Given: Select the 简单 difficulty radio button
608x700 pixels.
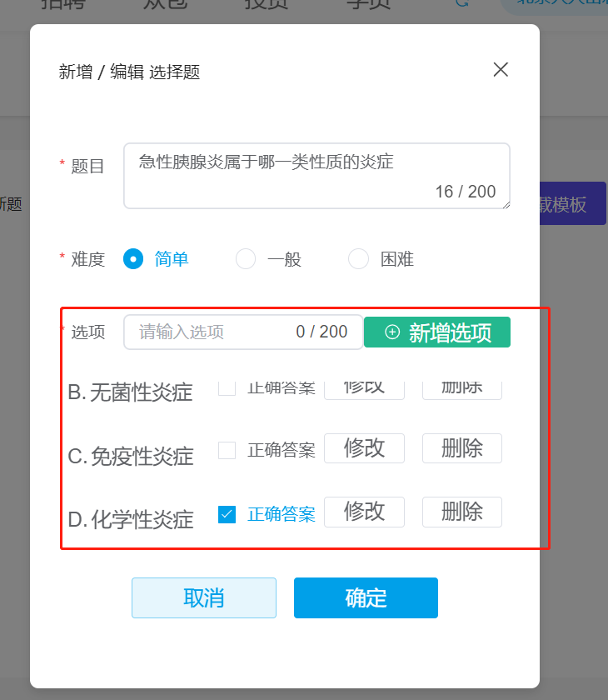Looking at the screenshot, I should (133, 259).
